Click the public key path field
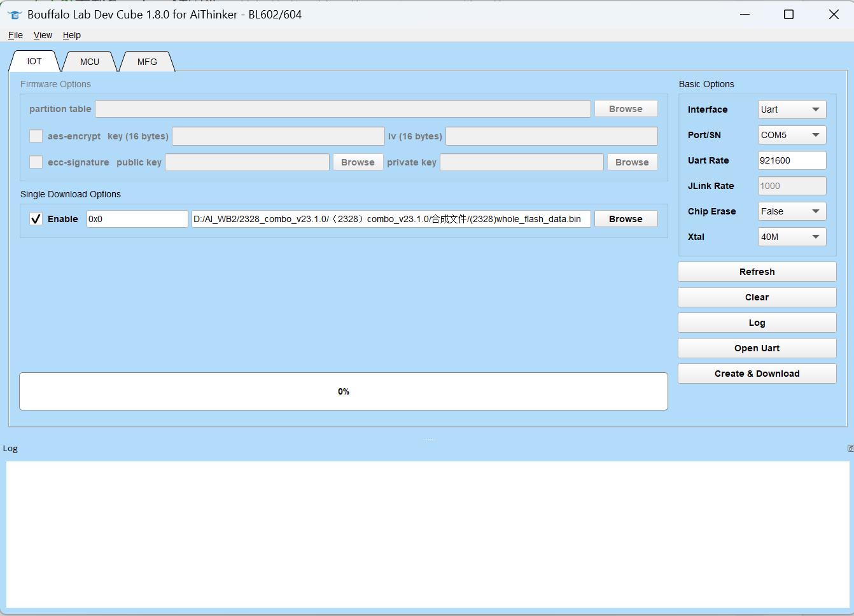Screen dimensions: 854x616 (248, 162)
